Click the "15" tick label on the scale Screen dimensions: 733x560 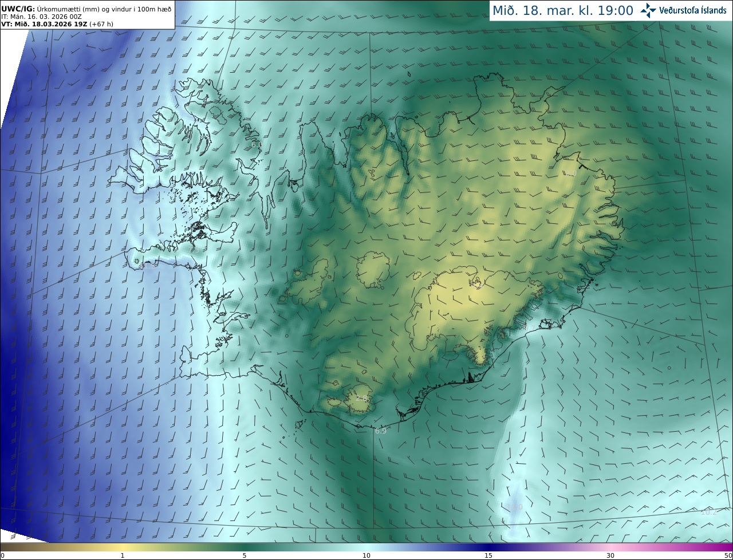coord(488,555)
